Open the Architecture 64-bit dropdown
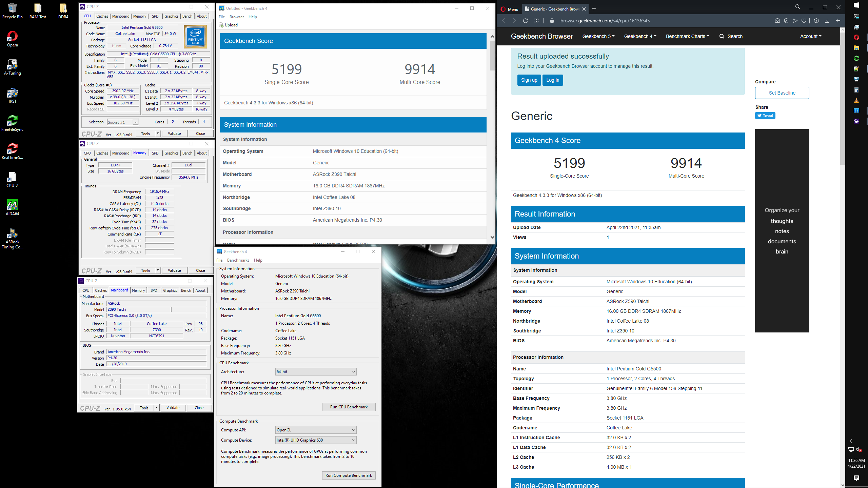This screenshot has height=488, width=868. [x=316, y=372]
